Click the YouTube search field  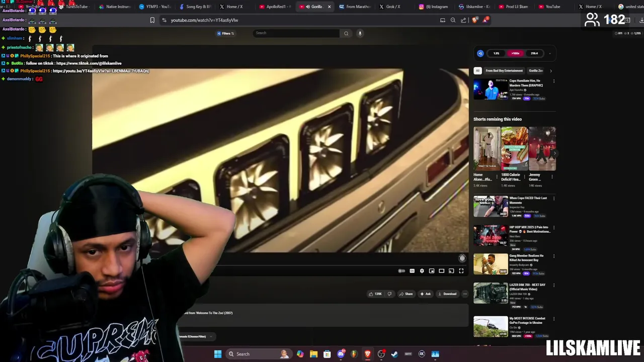point(296,33)
